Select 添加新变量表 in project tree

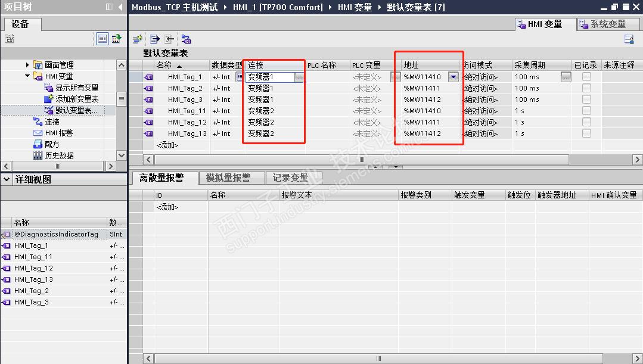pyautogui.click(x=77, y=99)
